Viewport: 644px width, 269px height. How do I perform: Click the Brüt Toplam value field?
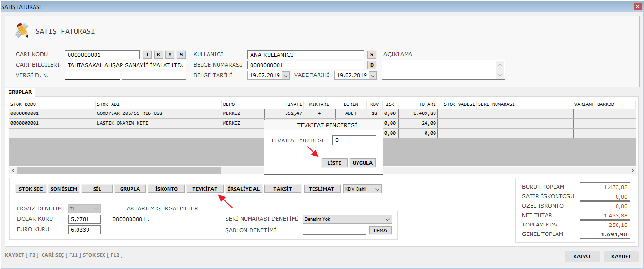tap(605, 187)
